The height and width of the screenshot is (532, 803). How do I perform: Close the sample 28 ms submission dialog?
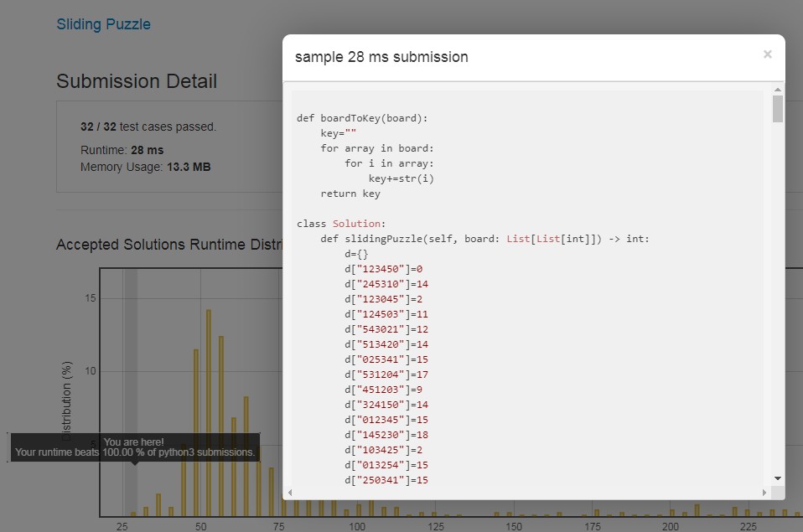(x=767, y=54)
